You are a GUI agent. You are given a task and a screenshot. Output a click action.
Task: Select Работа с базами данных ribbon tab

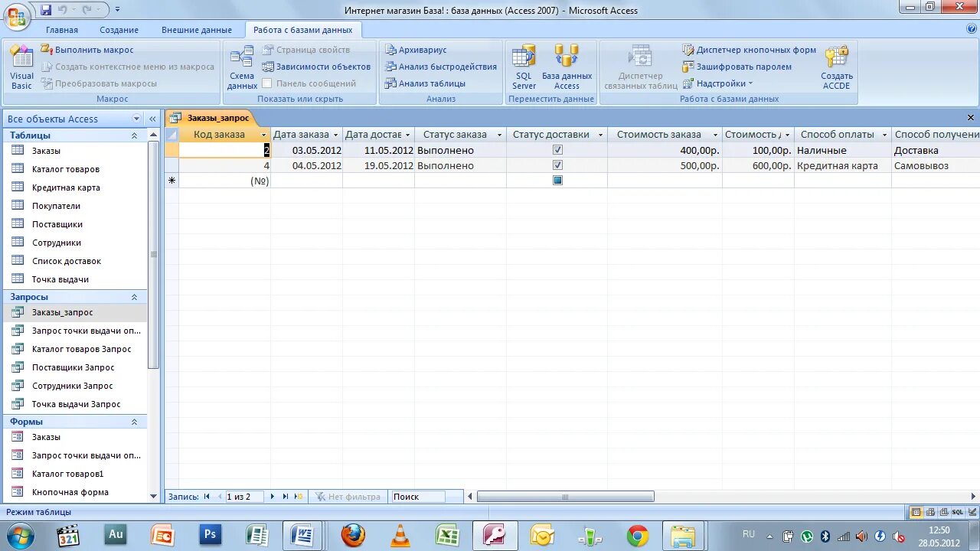(x=302, y=30)
